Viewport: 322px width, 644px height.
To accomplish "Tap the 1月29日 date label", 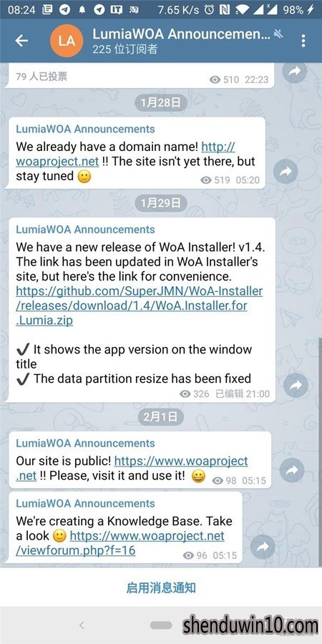I will [x=161, y=203].
